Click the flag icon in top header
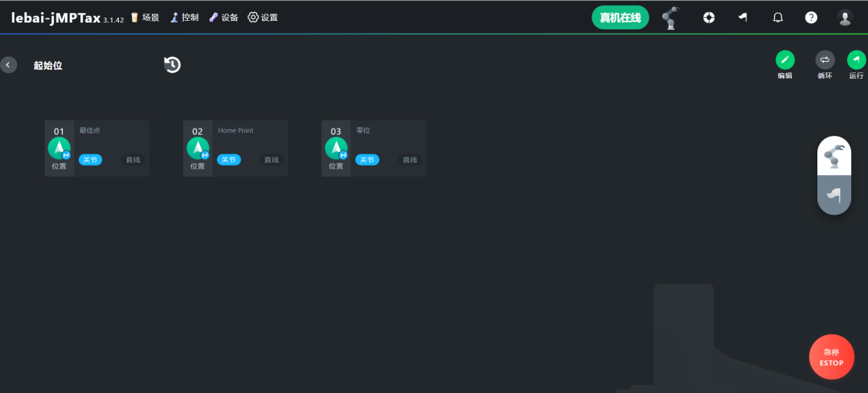Viewport: 868px width, 393px height. tap(743, 18)
